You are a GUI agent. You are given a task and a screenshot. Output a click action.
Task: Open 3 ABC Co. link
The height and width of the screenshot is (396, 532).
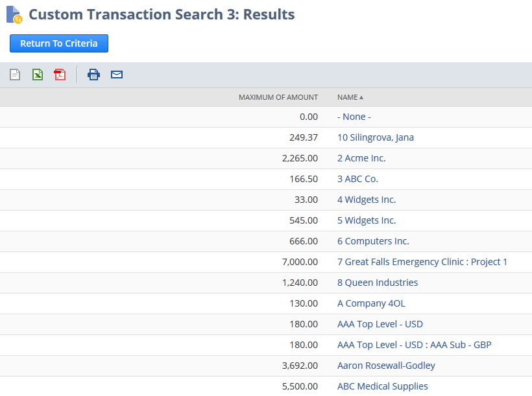[x=357, y=179]
